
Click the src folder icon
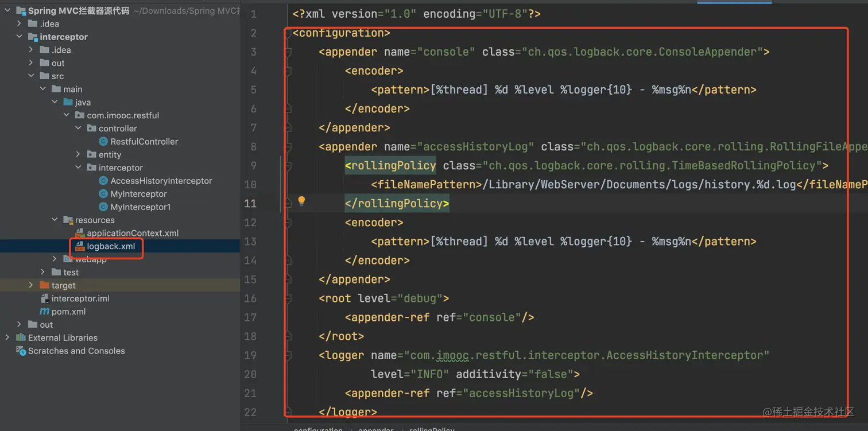[44, 76]
